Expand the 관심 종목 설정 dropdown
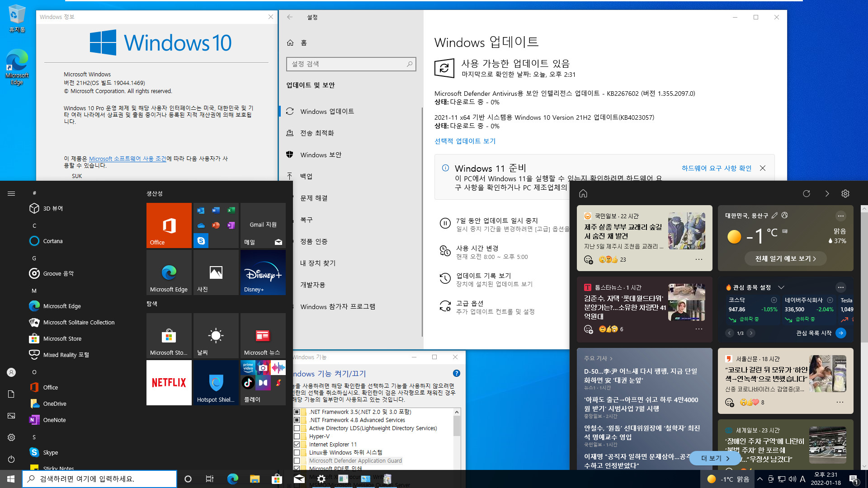This screenshot has height=488, width=868. pos(781,287)
